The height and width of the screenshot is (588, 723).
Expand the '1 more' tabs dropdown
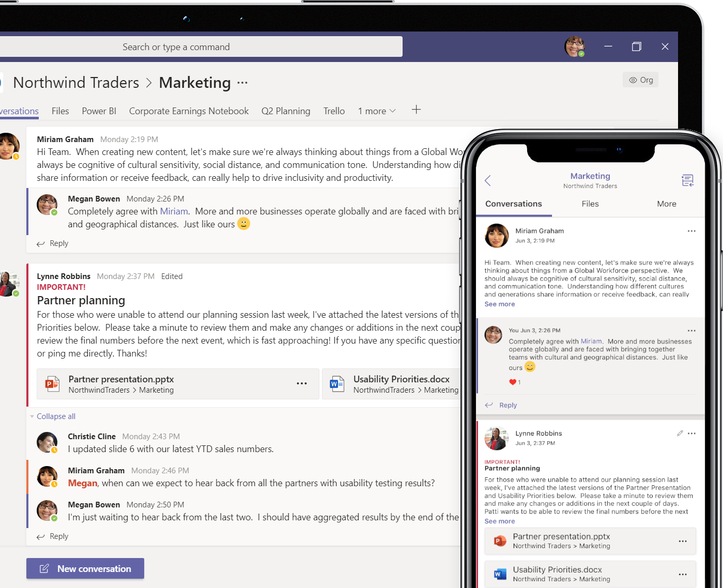click(377, 111)
